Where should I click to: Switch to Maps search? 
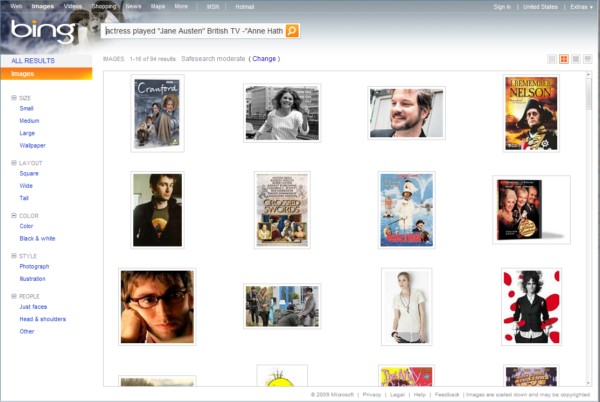158,7
